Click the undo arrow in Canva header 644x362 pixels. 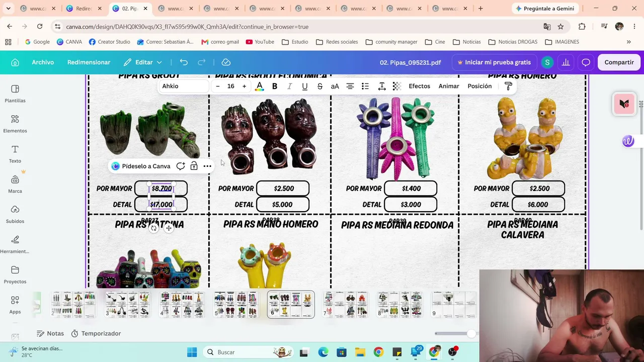pos(184,62)
